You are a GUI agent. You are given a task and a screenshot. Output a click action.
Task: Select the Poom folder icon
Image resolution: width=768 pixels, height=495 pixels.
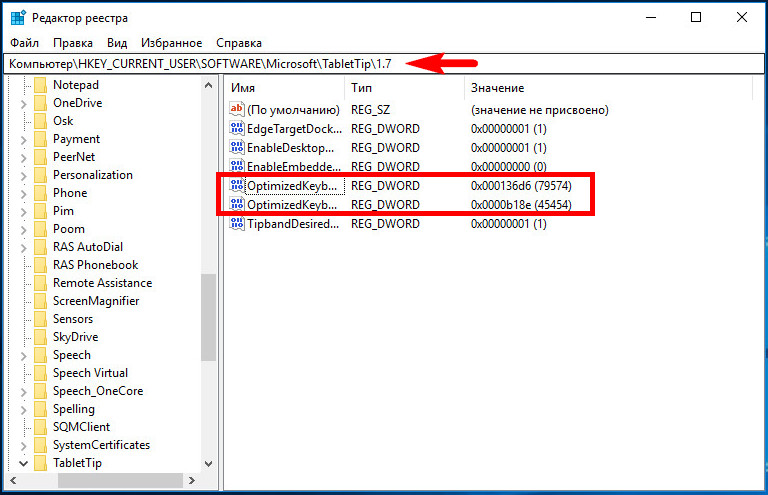(41, 229)
